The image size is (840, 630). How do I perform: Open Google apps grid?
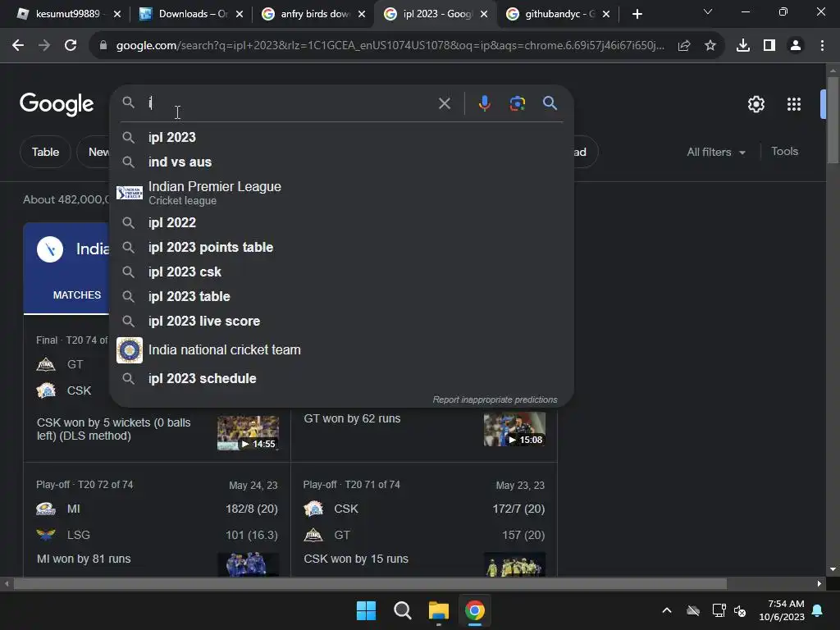point(794,104)
